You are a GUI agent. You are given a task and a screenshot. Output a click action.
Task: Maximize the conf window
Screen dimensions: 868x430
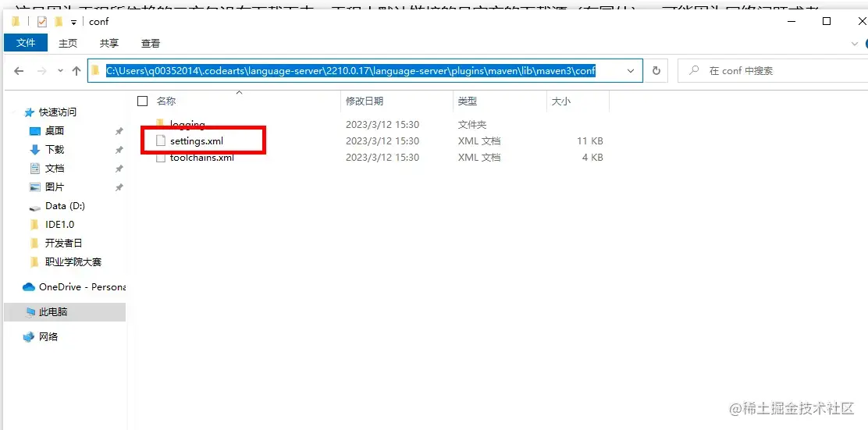pos(827,21)
